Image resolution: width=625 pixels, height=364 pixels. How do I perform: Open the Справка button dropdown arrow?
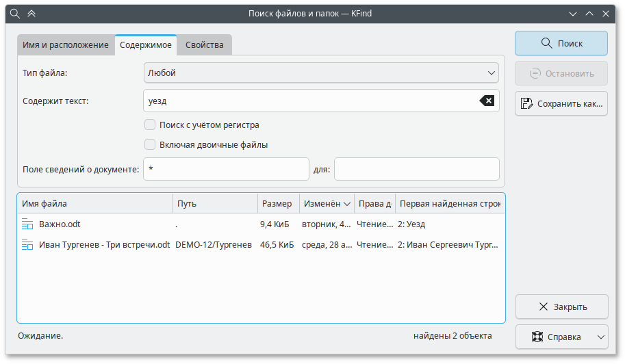tap(601, 337)
